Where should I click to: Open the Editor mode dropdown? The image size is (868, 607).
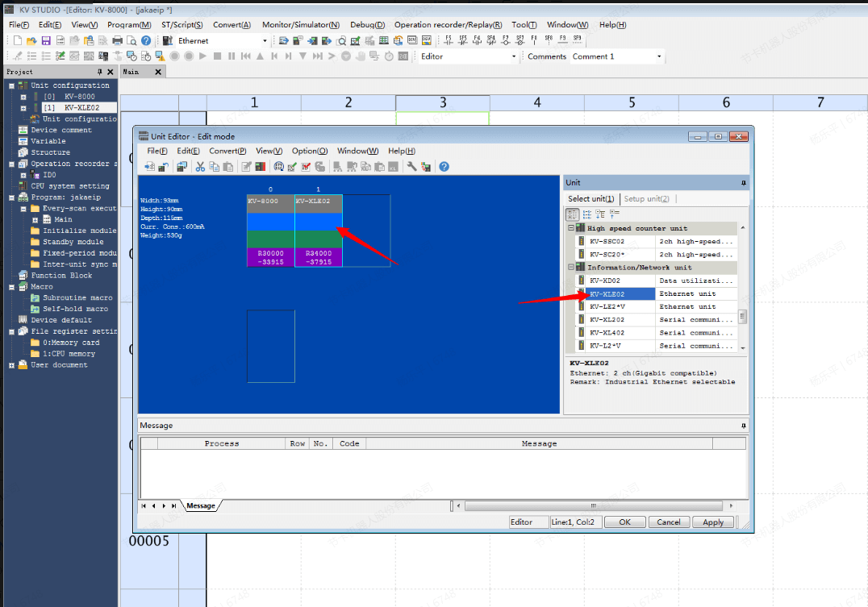click(513, 56)
